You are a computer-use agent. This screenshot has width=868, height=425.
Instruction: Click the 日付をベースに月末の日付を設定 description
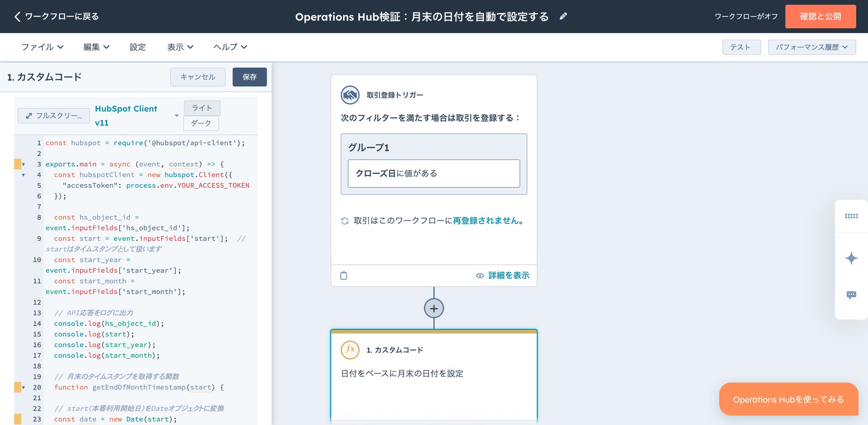402,373
